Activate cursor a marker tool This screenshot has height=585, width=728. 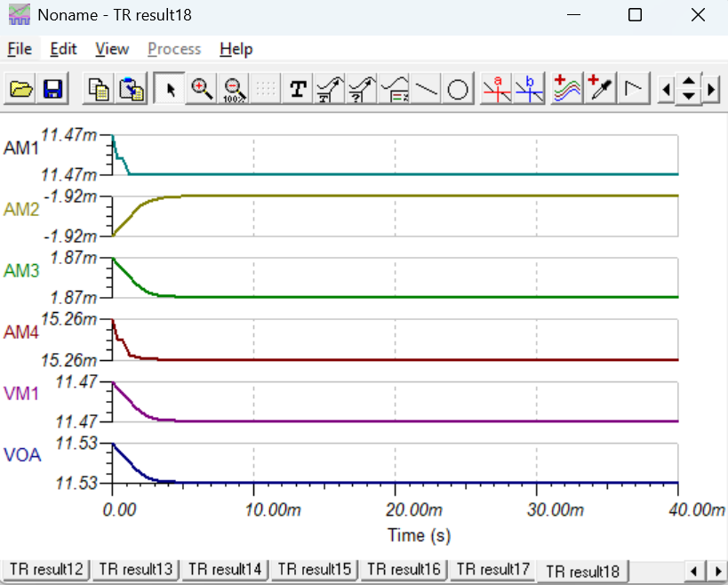click(496, 88)
